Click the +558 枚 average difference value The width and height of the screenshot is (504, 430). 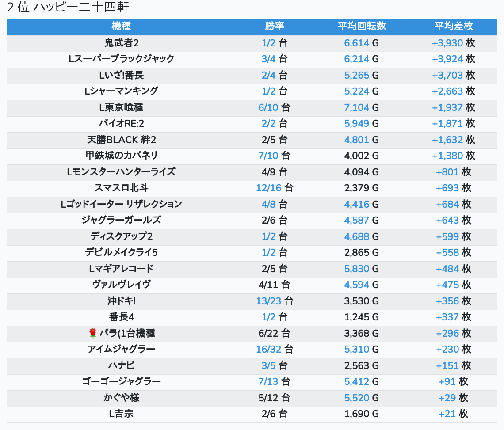pyautogui.click(x=453, y=253)
